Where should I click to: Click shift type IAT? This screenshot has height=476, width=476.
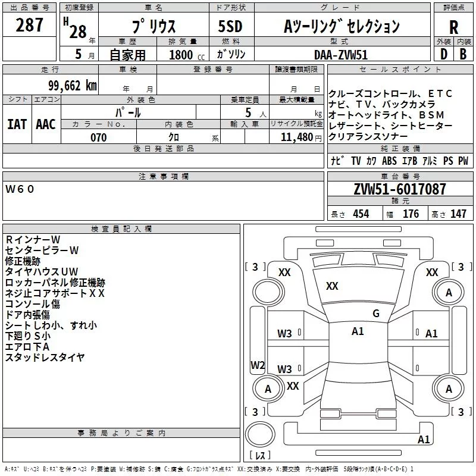[x=17, y=124]
